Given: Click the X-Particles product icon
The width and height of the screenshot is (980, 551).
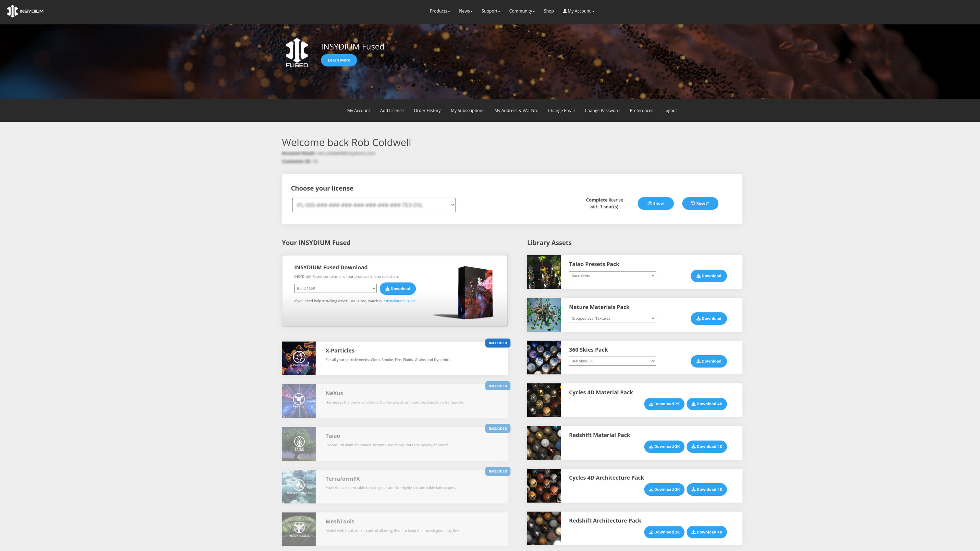Looking at the screenshot, I should pyautogui.click(x=299, y=358).
